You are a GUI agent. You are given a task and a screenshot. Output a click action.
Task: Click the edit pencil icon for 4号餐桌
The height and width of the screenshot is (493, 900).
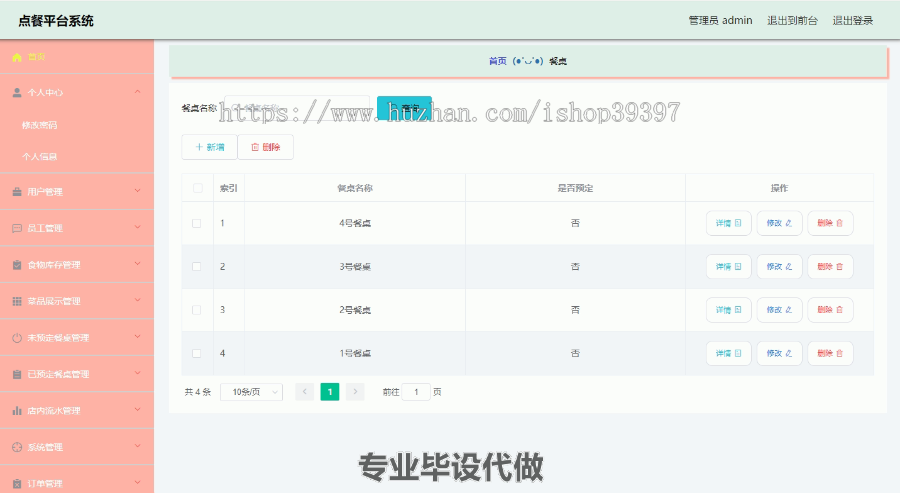[x=789, y=223]
